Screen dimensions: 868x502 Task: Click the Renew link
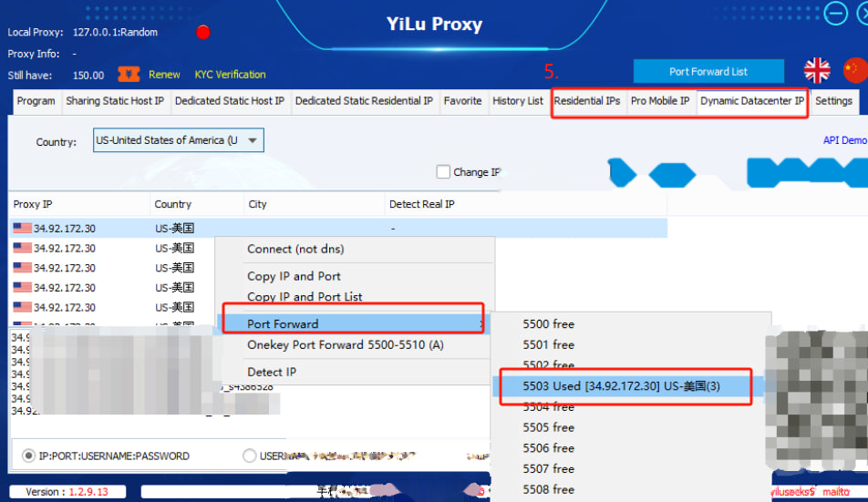click(164, 75)
